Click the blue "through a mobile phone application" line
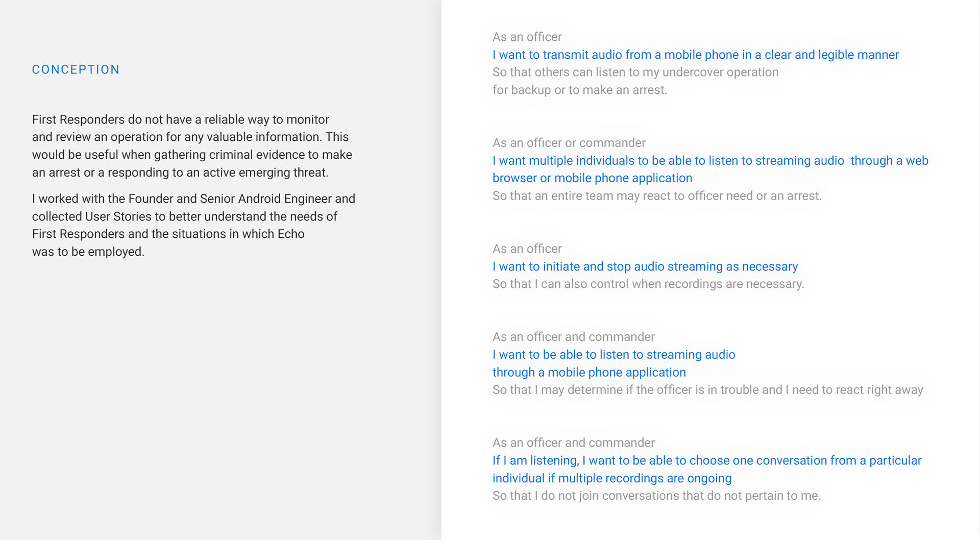Image resolution: width=980 pixels, height=540 pixels. point(589,373)
